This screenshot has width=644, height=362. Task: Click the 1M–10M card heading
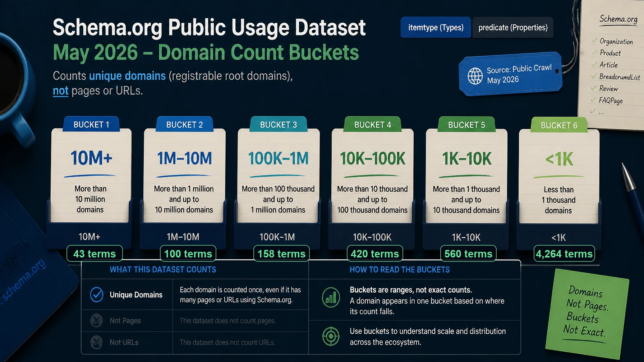click(185, 158)
